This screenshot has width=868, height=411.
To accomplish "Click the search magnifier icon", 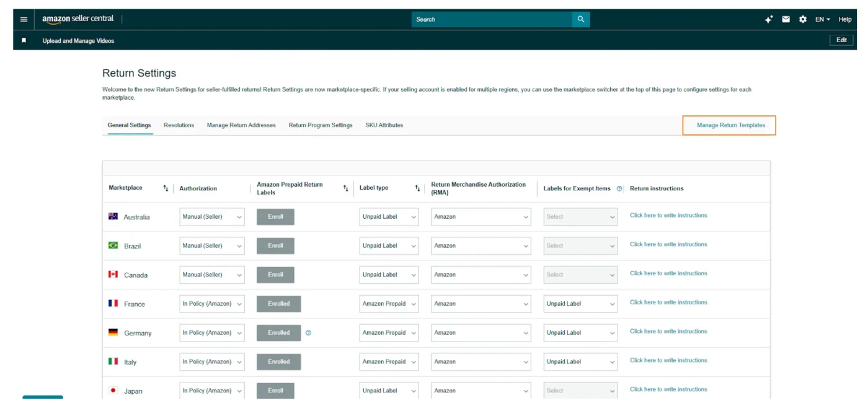I will click(580, 19).
